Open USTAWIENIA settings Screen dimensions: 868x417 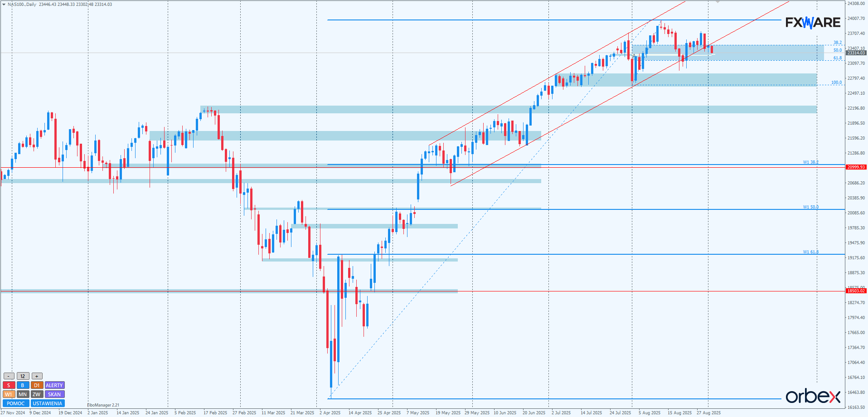point(48,403)
